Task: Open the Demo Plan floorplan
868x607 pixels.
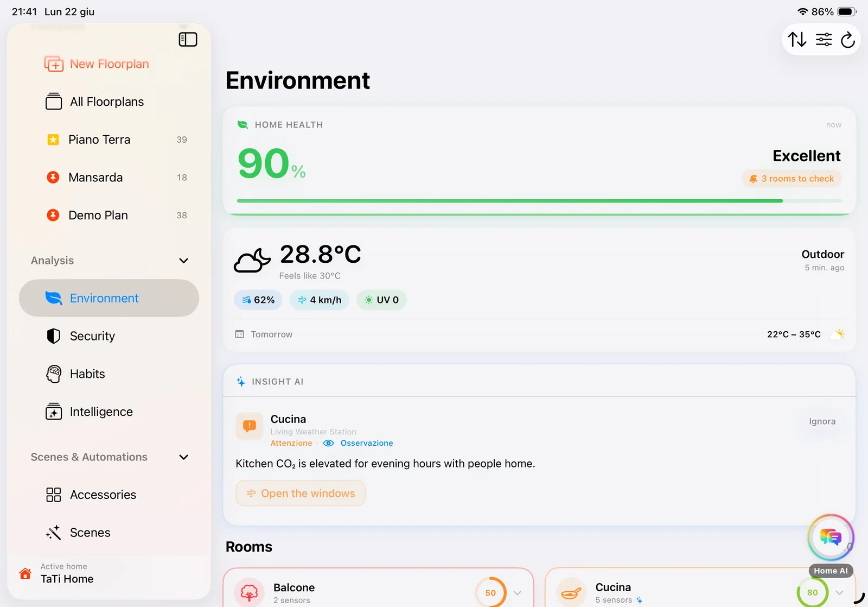Action: (x=109, y=216)
